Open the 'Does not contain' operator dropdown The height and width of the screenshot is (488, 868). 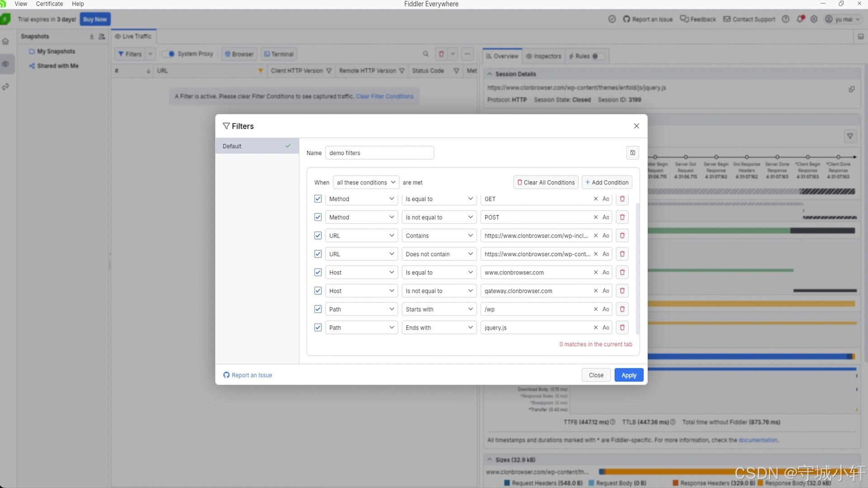pyautogui.click(x=439, y=254)
